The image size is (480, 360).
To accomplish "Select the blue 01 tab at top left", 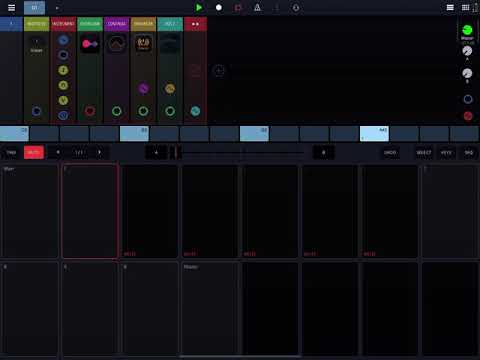I will tap(34, 8).
